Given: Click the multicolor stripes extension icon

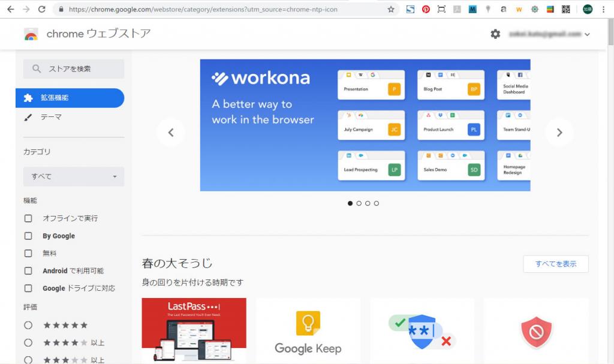Looking at the screenshot, I should pos(550,9).
